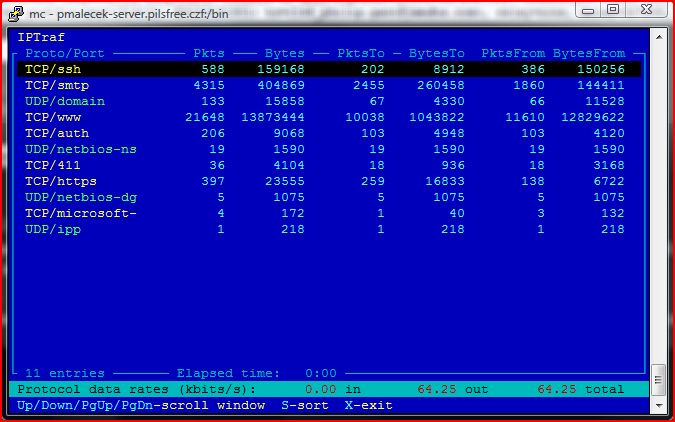This screenshot has height=422, width=675.
Task: Click the 12829622 BytesFrom value
Action: click(593, 117)
